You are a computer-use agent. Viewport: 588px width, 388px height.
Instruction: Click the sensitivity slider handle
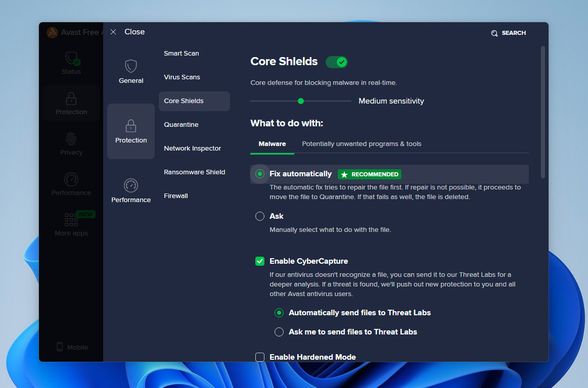301,101
